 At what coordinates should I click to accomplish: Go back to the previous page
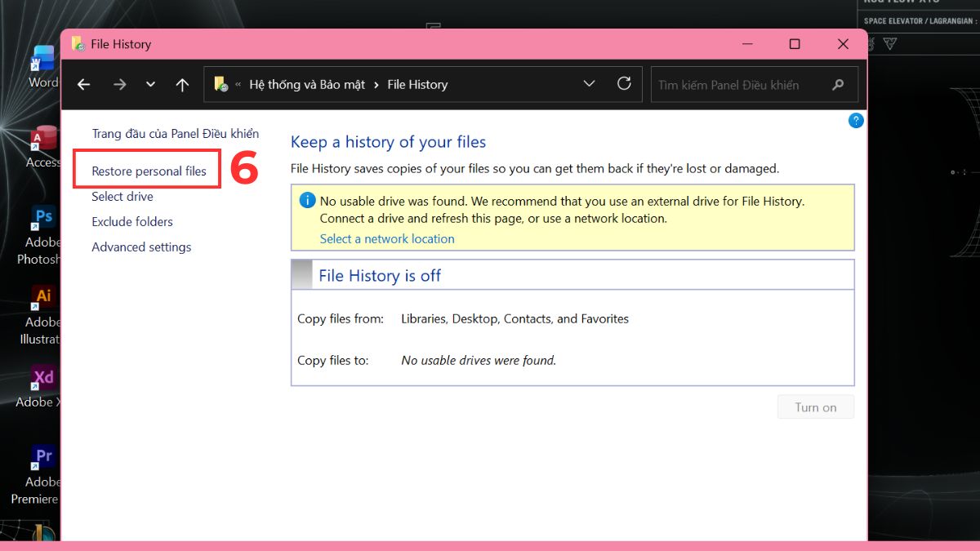tap(83, 83)
